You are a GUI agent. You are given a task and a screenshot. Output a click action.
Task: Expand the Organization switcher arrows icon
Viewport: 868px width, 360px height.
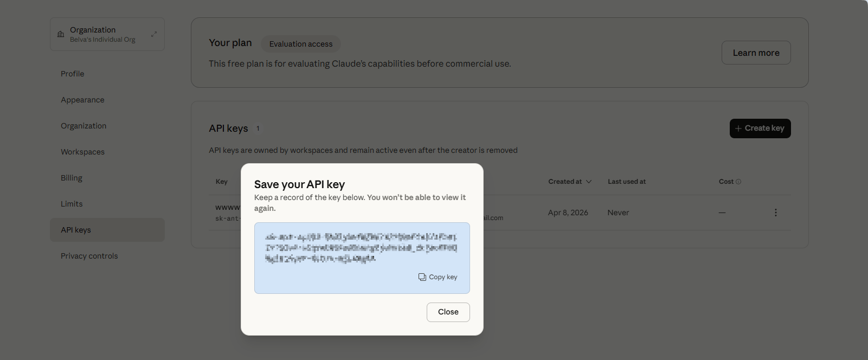point(154,34)
